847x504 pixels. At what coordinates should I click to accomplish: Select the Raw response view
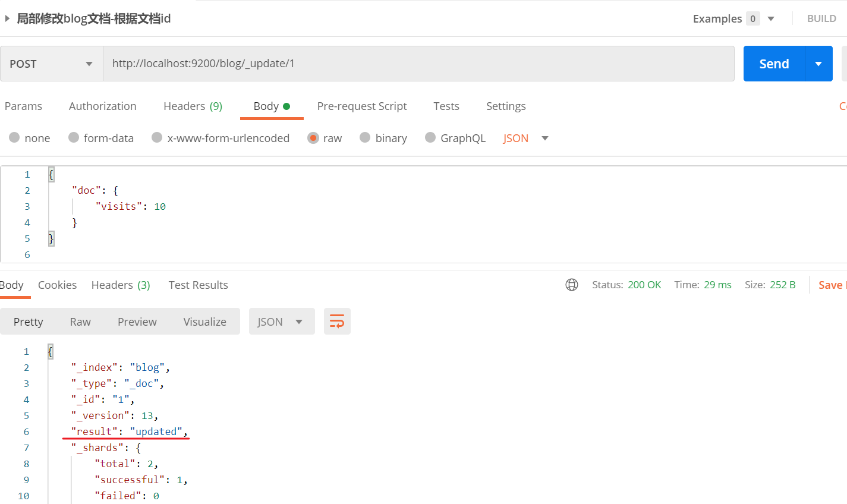click(x=80, y=322)
